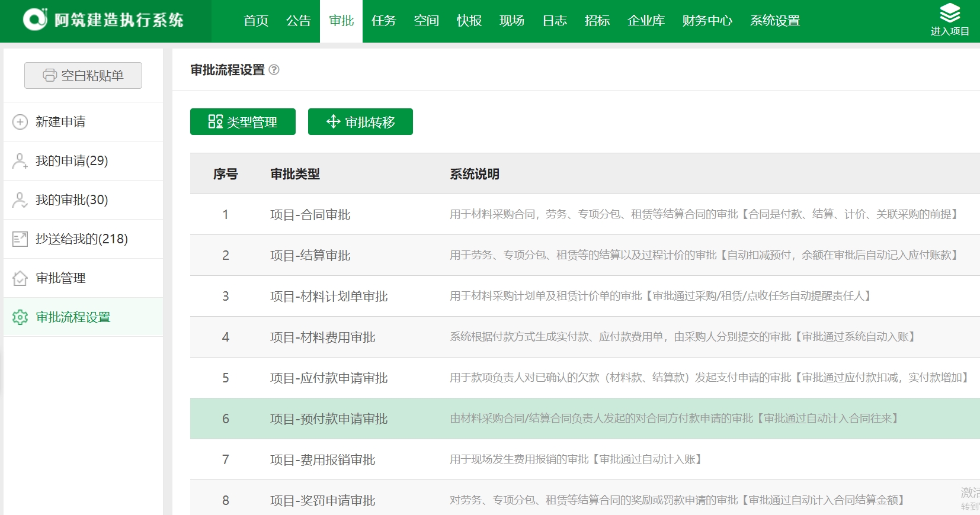Viewport: 980px width, 515px height.
Task: Click sequence number 1 in the table
Action: (225, 214)
